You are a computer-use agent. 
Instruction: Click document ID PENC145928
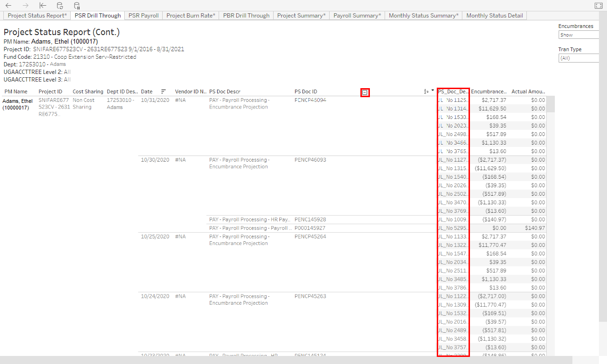310,219
